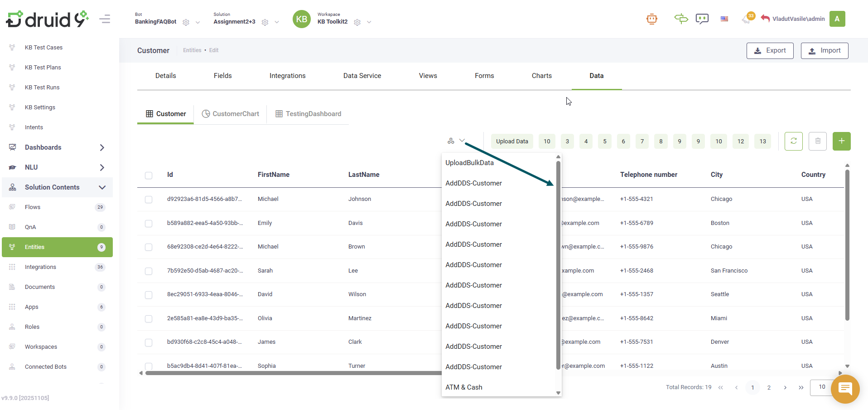868x410 pixels.
Task: Collapse the Solution Contents section
Action: 102,187
